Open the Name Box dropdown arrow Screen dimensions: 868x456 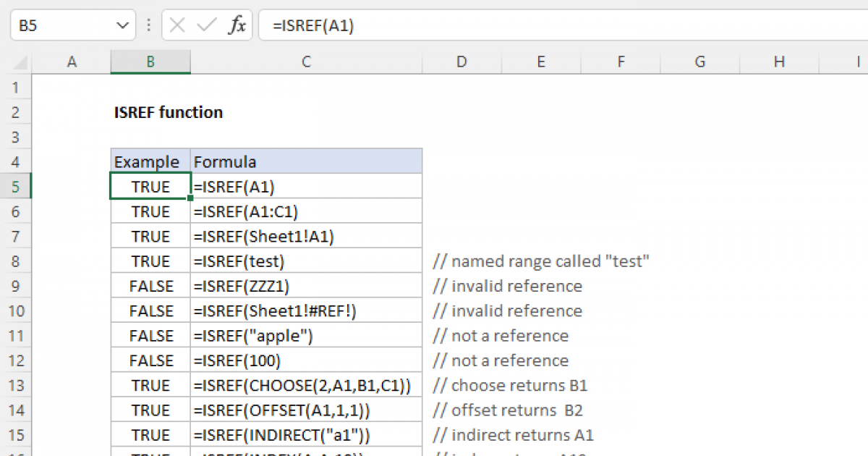point(122,24)
